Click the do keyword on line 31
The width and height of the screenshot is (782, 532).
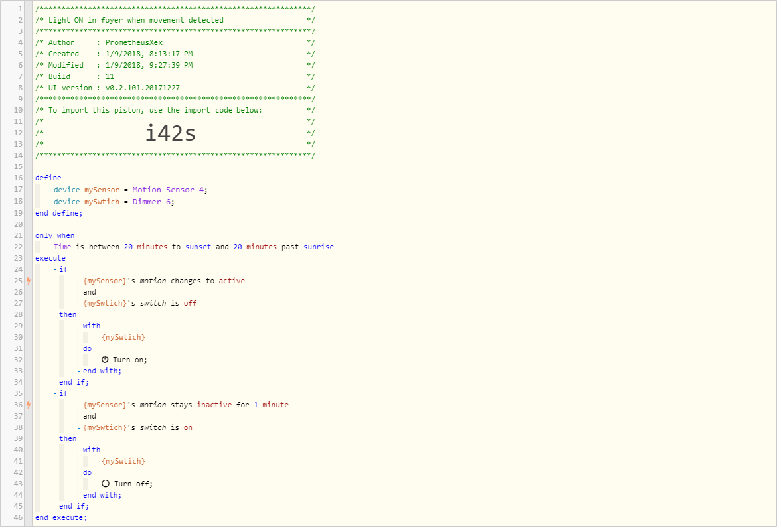point(87,349)
